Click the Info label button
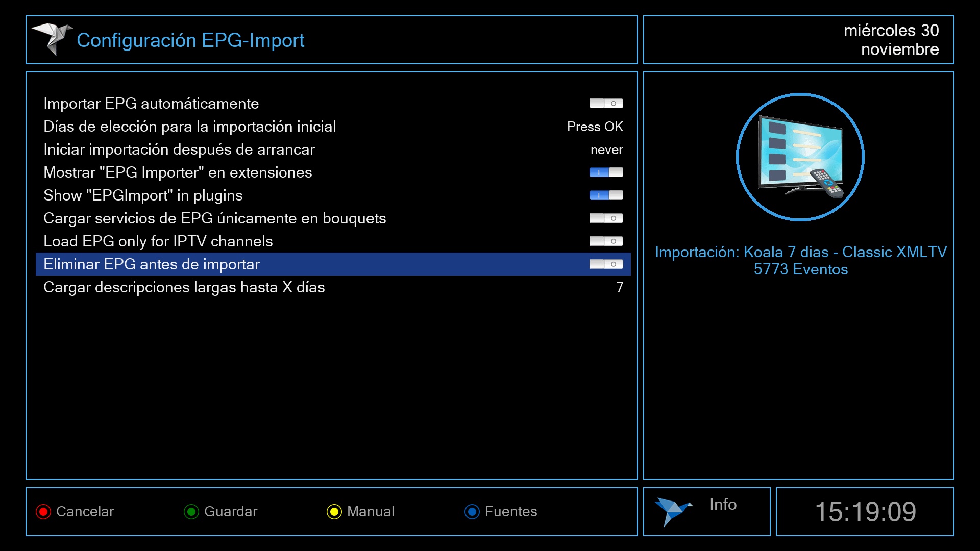This screenshot has width=980, height=551. [723, 505]
